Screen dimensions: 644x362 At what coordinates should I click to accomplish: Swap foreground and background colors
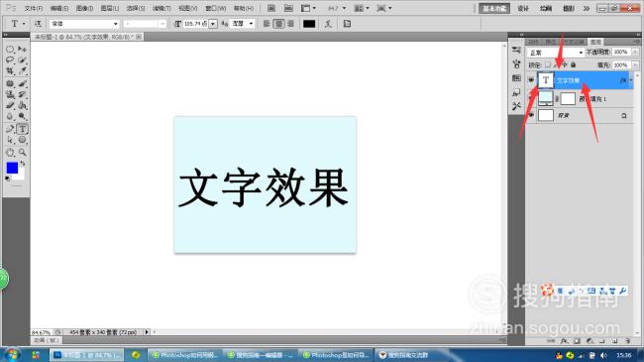[x=23, y=164]
